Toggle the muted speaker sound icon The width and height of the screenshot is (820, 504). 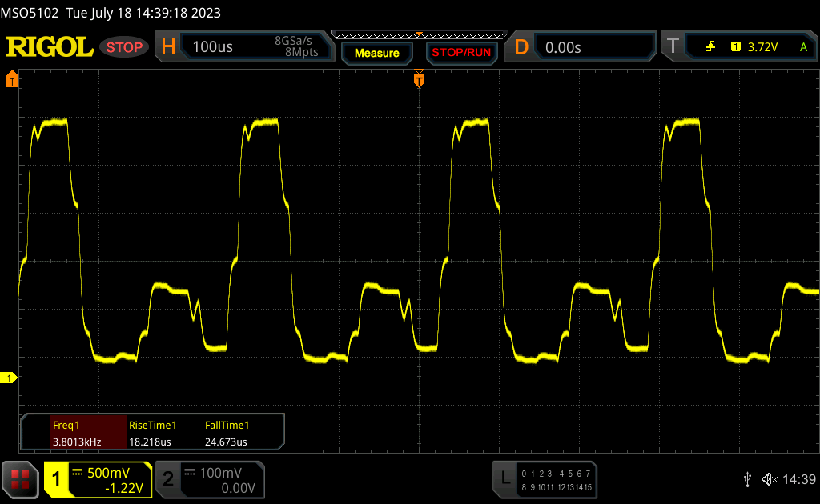click(x=770, y=479)
